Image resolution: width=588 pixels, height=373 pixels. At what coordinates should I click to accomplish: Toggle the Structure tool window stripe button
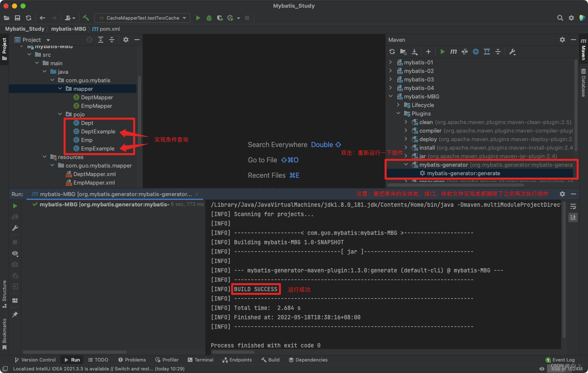[4, 294]
